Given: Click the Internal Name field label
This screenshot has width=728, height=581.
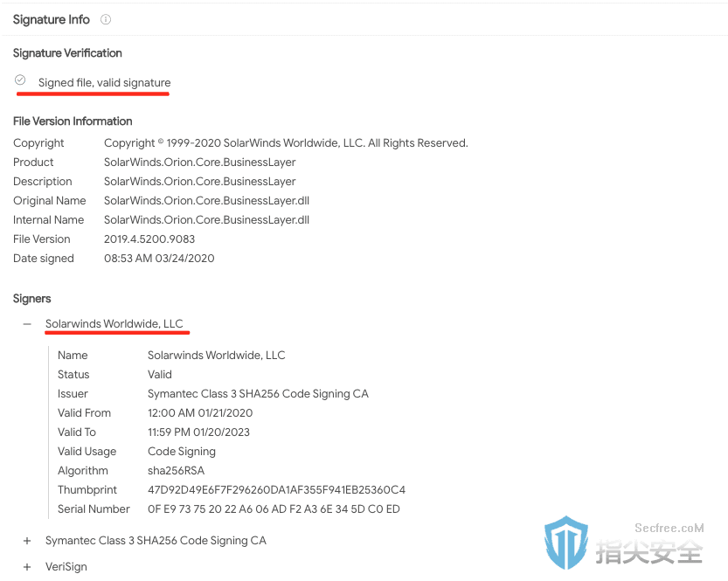Looking at the screenshot, I should [x=49, y=220].
